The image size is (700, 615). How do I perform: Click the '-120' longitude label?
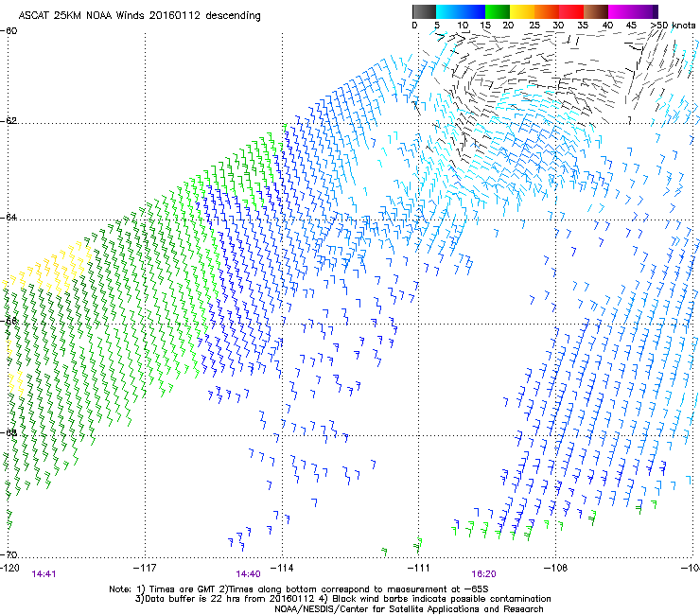[x=9, y=568]
